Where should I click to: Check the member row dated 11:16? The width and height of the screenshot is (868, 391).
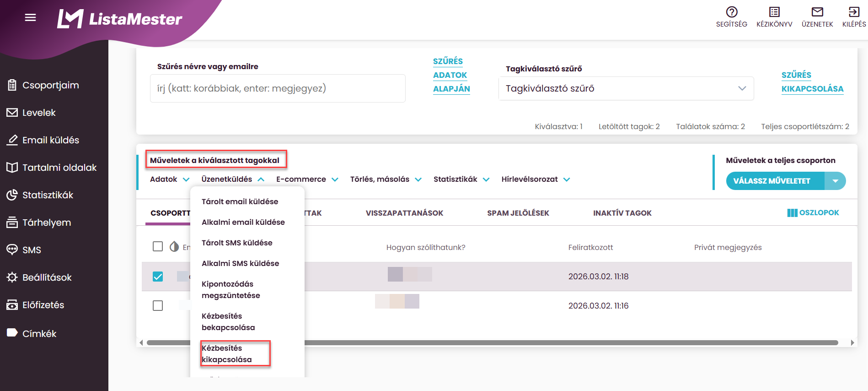(x=158, y=305)
